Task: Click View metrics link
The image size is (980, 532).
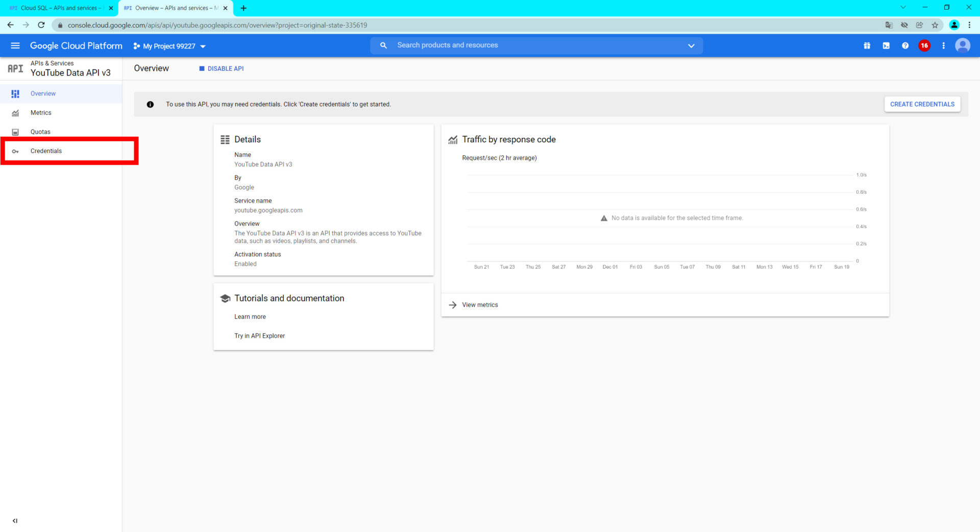Action: click(x=480, y=305)
